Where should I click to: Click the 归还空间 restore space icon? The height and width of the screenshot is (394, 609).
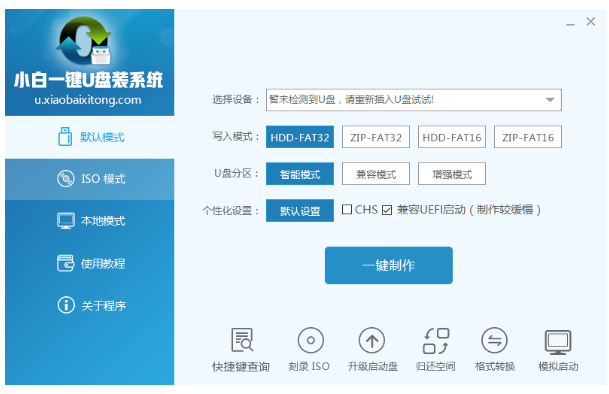tap(436, 341)
